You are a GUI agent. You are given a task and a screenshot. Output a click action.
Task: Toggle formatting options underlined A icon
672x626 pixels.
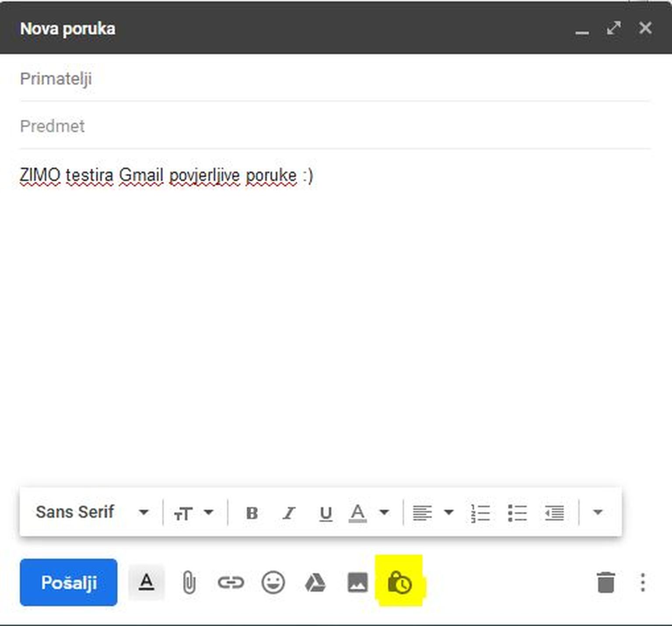(x=146, y=582)
